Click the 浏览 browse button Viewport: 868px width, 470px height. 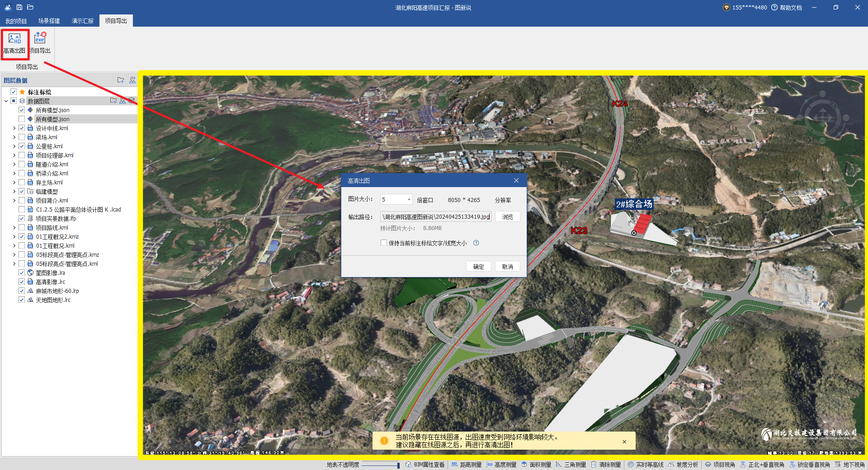tap(507, 217)
